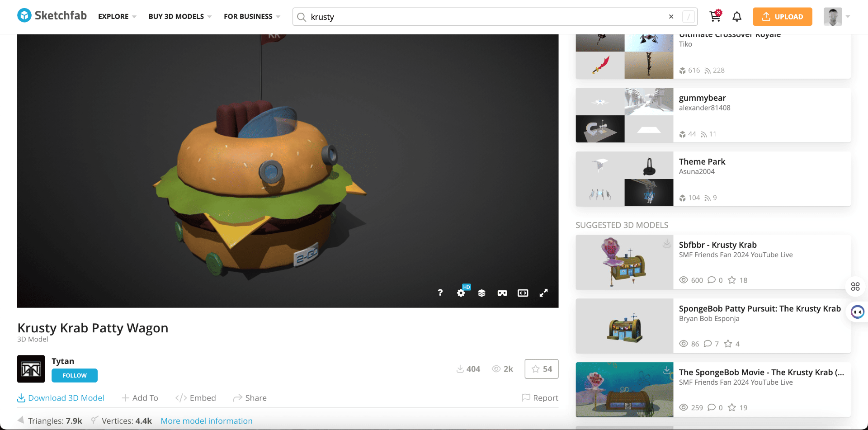868x430 pixels.
Task: Clear the search field text
Action: click(x=671, y=17)
